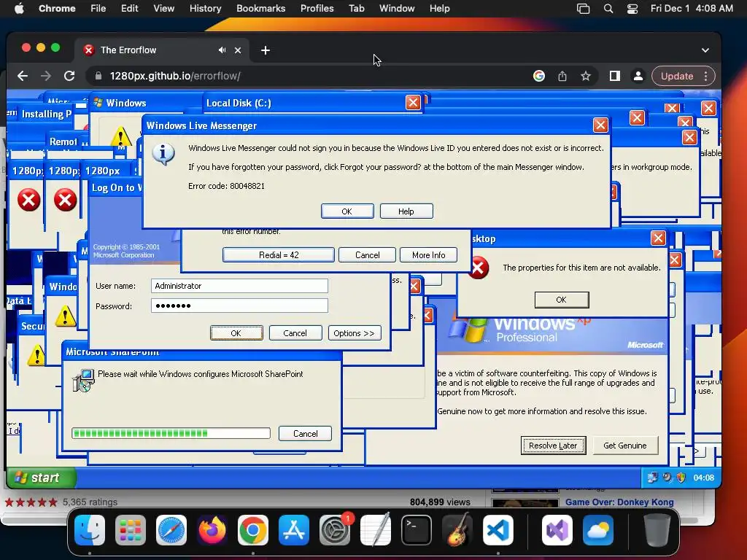Open a new tab with the plus button
The image size is (747, 560).
(266, 50)
